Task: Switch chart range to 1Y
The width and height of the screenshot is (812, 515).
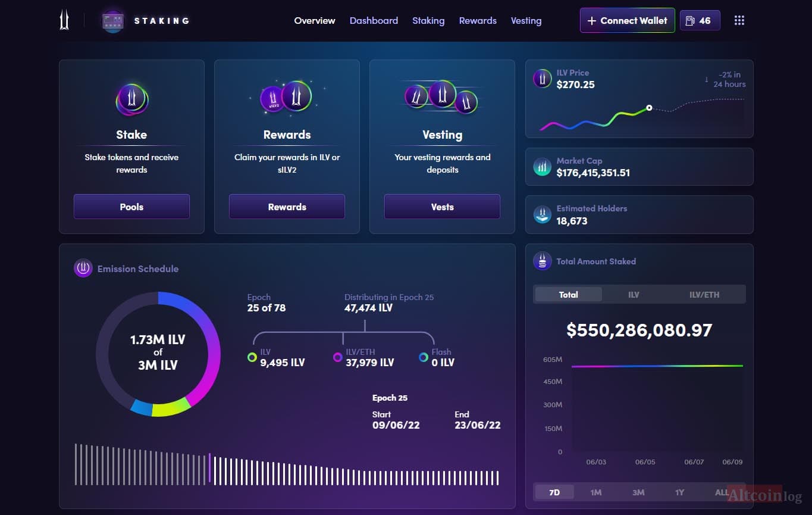Action: [679, 492]
